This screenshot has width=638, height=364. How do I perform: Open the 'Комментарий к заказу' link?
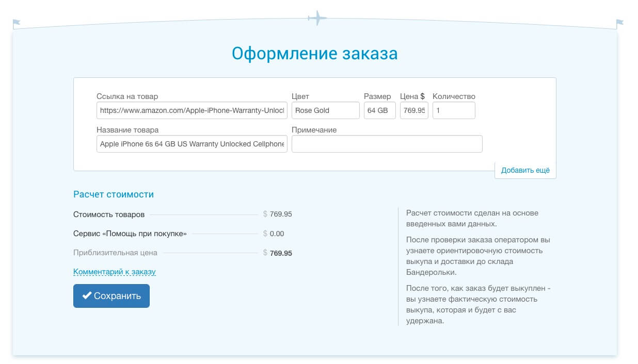pyautogui.click(x=115, y=272)
